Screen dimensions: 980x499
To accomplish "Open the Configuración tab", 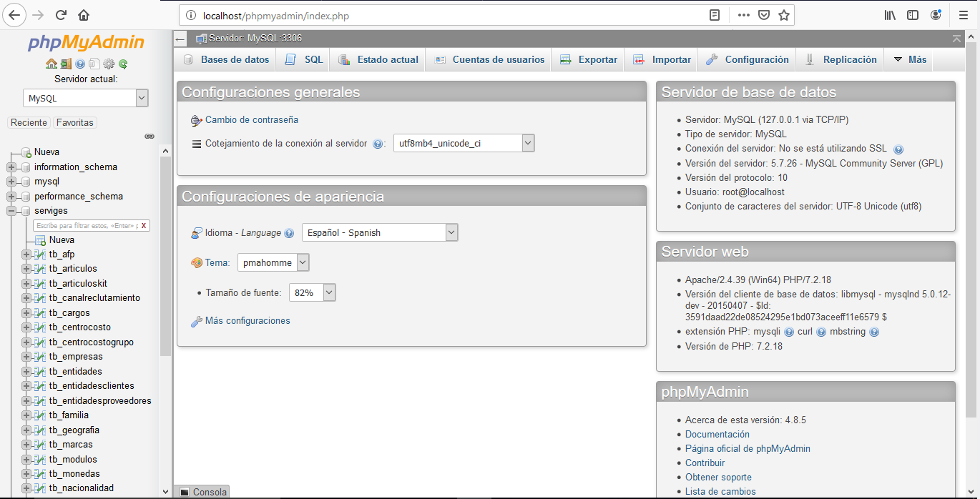I will point(747,60).
